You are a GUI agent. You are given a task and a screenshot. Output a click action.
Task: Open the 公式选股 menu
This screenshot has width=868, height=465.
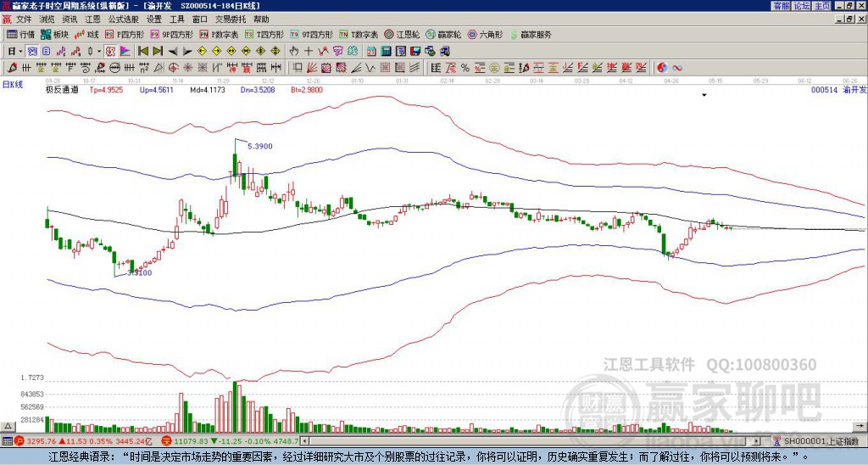tap(124, 20)
